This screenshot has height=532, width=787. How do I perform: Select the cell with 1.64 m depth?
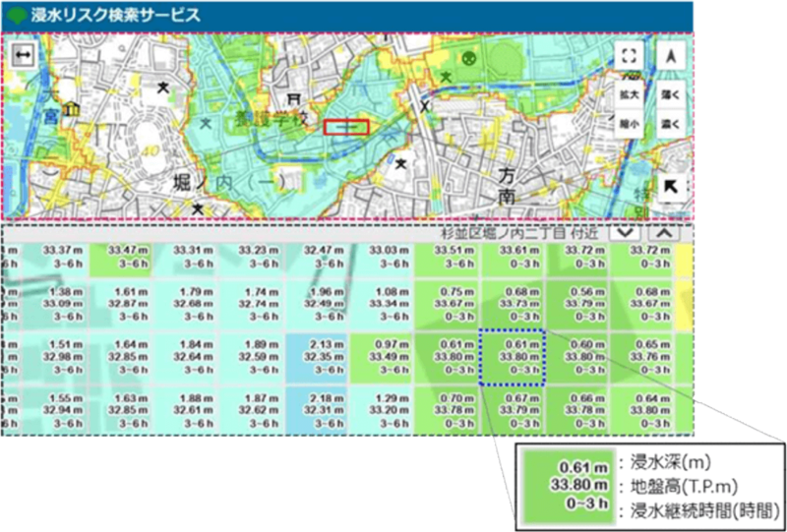click(121, 359)
